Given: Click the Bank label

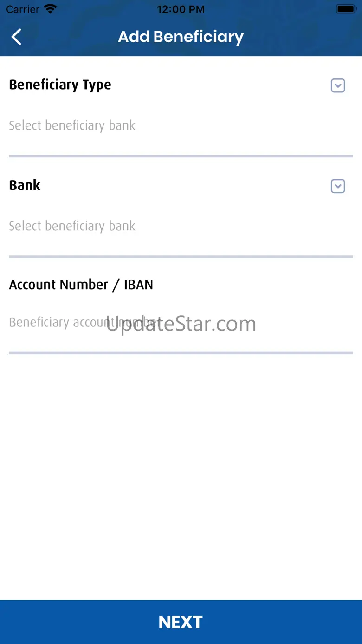Looking at the screenshot, I should 25,185.
